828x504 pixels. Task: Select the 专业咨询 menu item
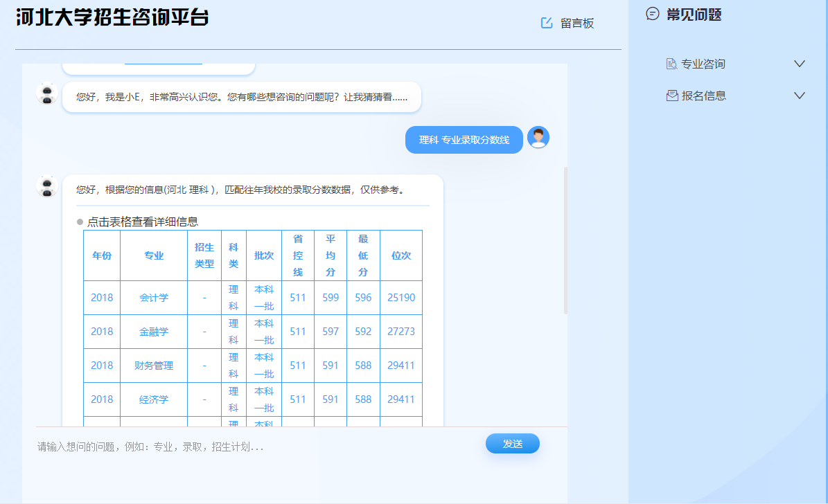pyautogui.click(x=703, y=64)
